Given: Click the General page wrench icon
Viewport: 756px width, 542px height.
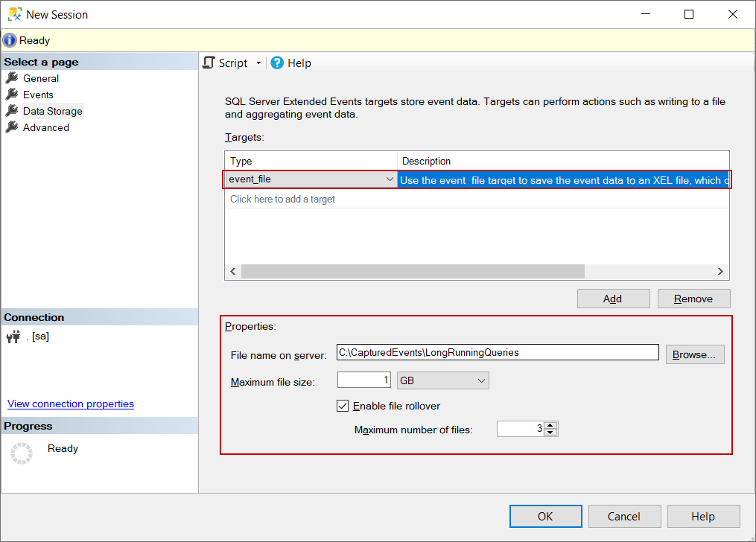Looking at the screenshot, I should pos(12,78).
